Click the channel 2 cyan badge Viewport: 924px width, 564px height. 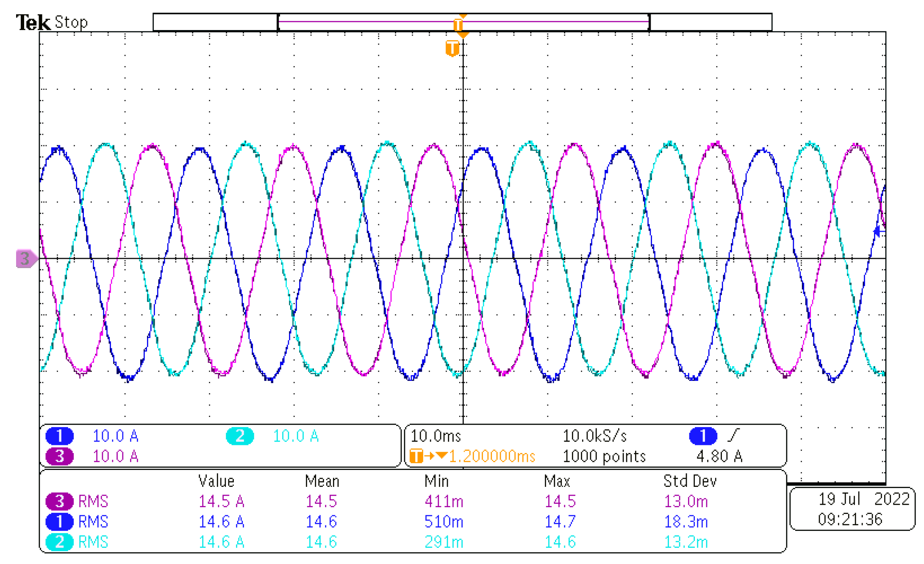click(239, 436)
